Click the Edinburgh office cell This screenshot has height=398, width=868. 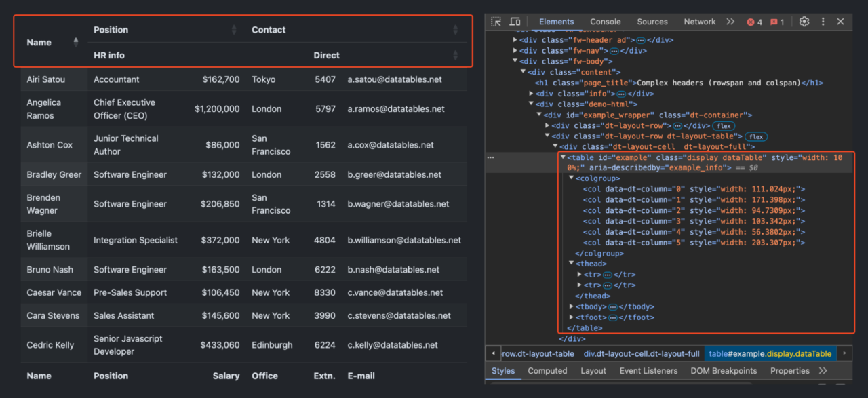click(272, 344)
